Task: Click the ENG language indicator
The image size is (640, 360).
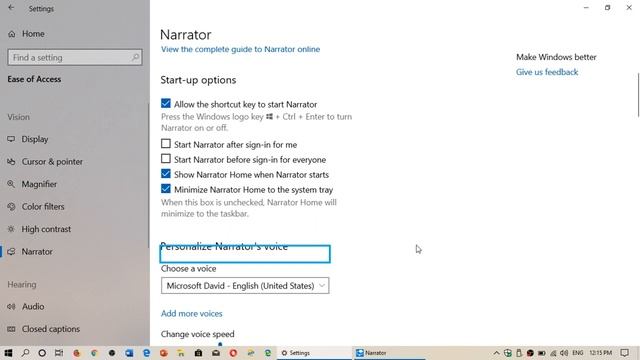Action: pyautogui.click(x=578, y=353)
